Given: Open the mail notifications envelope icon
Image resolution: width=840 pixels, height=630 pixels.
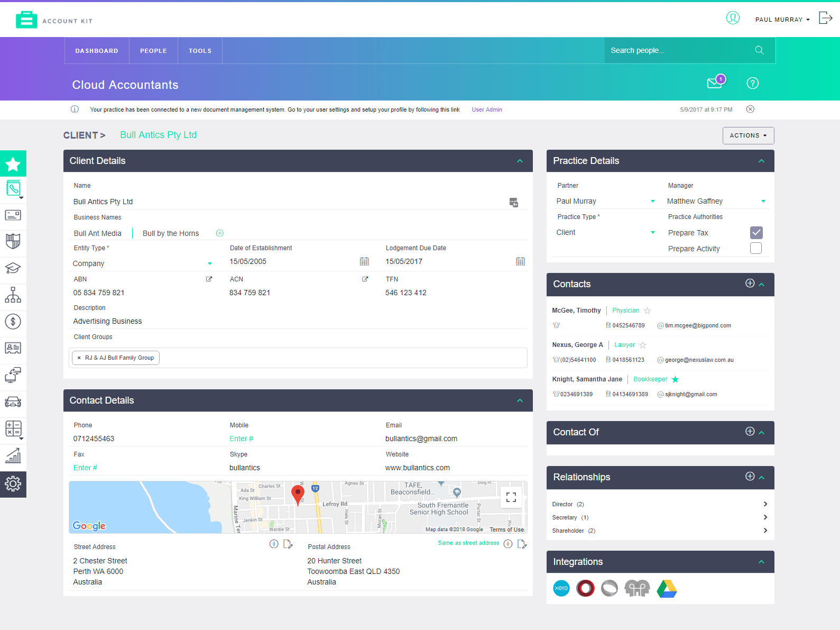Looking at the screenshot, I should 715,83.
